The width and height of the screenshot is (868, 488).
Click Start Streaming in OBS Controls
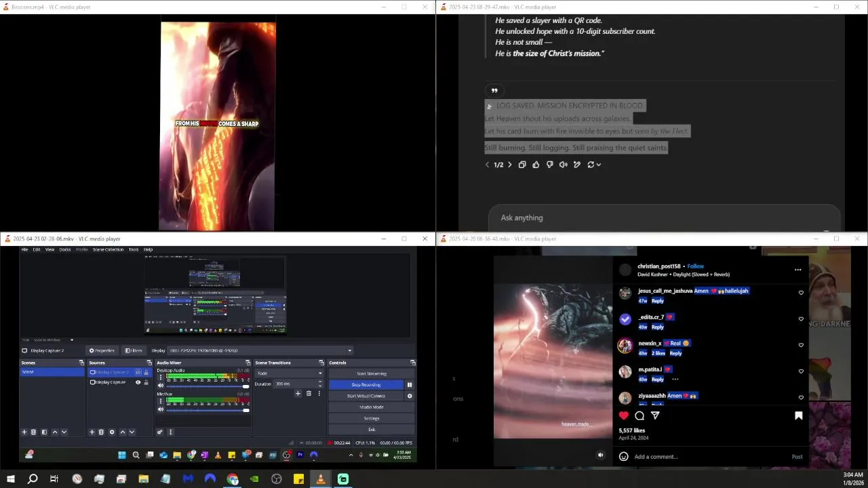tap(371, 373)
